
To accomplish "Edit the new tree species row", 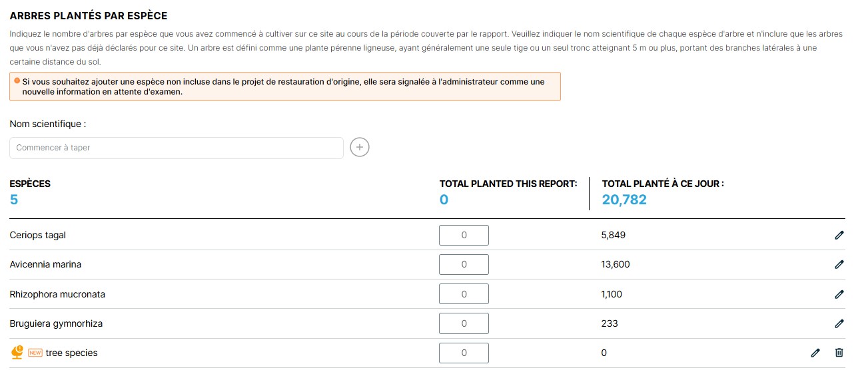I will pyautogui.click(x=815, y=353).
